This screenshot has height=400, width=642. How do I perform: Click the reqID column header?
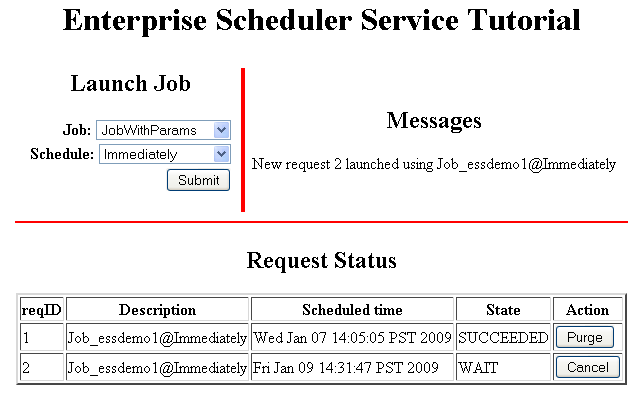(x=42, y=310)
